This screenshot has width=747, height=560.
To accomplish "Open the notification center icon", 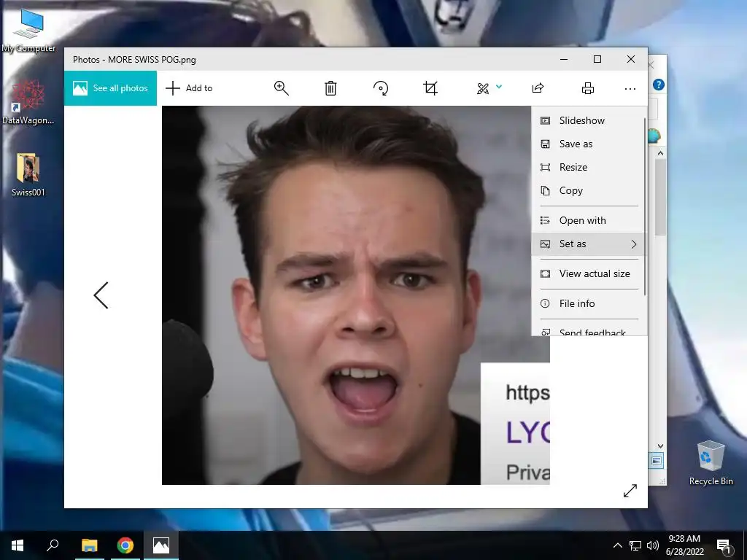I will point(723,545).
